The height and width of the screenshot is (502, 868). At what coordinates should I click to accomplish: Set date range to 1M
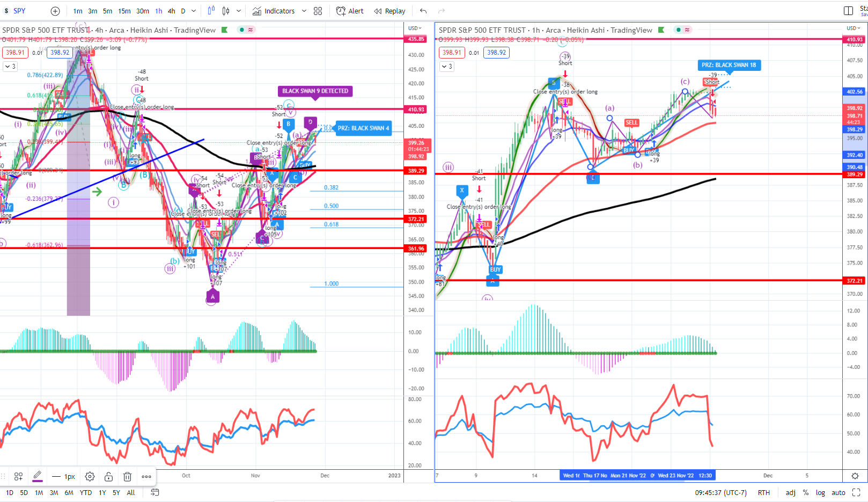(x=39, y=493)
